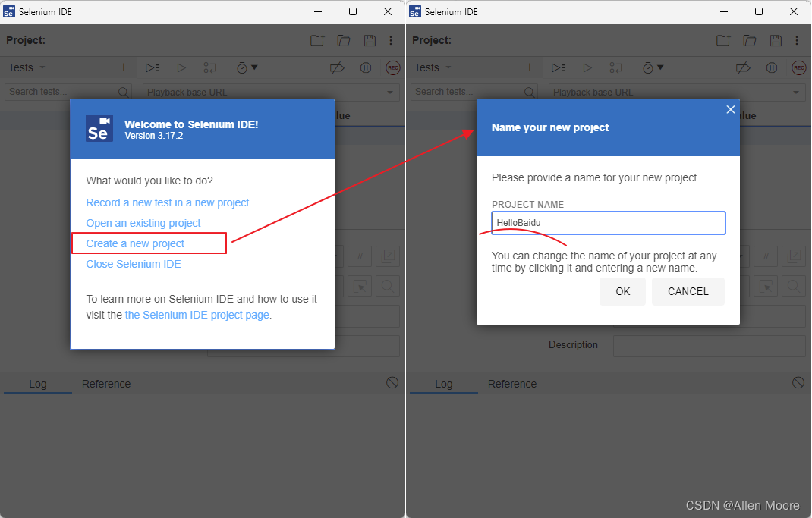
Task: Click enable/disable command icon in left window
Action: 360,256
